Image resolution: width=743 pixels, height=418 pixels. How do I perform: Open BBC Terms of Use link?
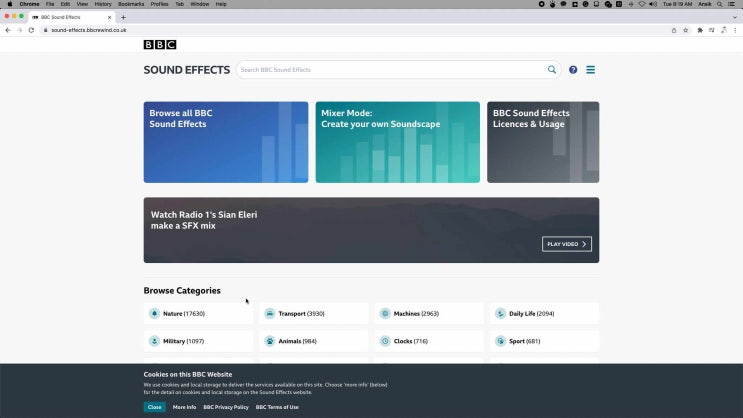tap(277, 407)
